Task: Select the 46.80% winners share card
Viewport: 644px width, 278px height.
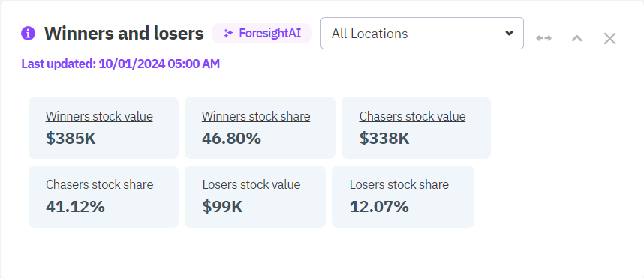Action: click(x=260, y=127)
